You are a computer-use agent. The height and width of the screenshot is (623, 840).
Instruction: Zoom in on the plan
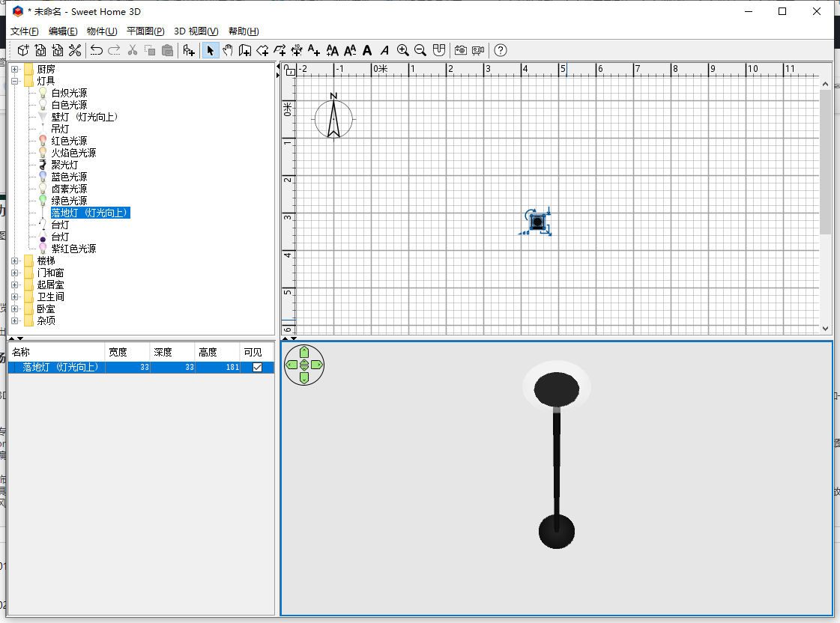[403, 50]
